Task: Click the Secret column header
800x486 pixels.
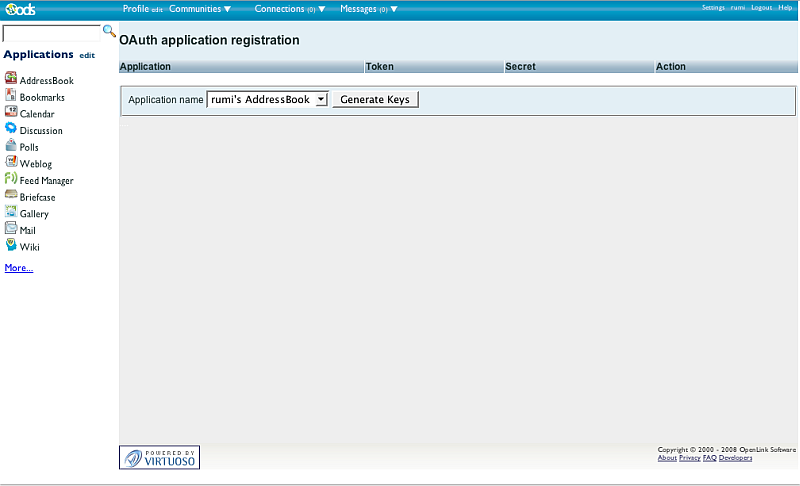Action: click(x=580, y=66)
